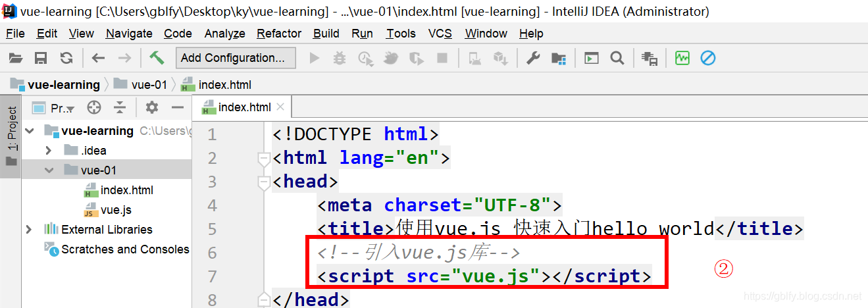Open the Tools menu
The image size is (868, 308).
click(401, 34)
